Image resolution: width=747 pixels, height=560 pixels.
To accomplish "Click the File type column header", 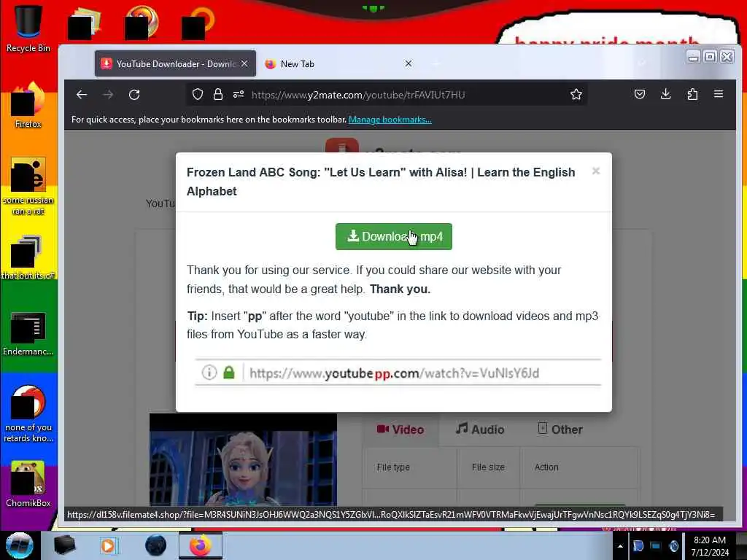I will point(393,467).
